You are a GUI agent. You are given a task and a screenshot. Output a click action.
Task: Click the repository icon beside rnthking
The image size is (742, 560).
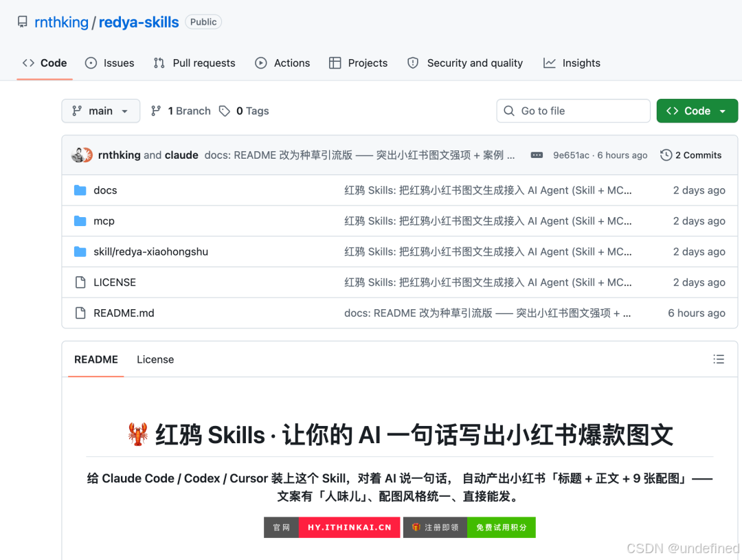click(x=22, y=22)
